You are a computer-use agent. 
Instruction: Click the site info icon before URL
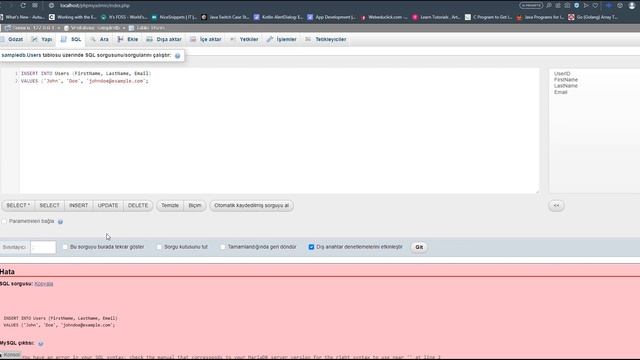click(x=51, y=5)
